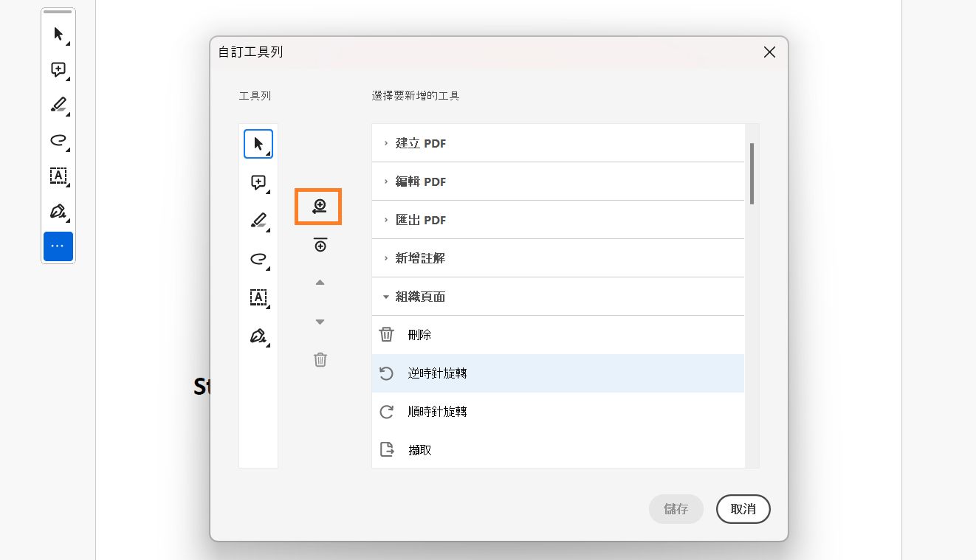Select the arrow selection tool in left sidebar
The height and width of the screenshot is (560, 976).
click(x=58, y=34)
